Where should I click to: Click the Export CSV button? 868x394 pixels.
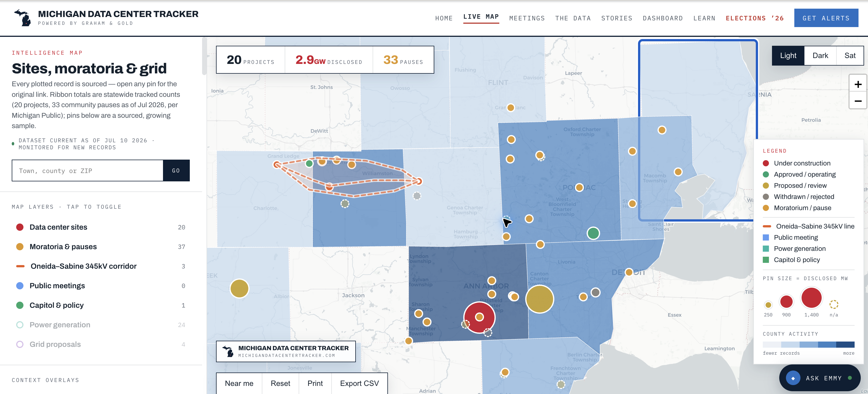coord(359,383)
